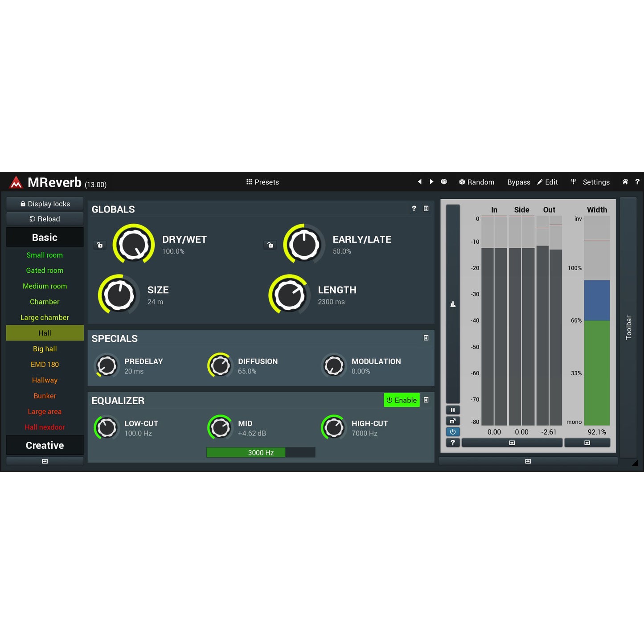Open the analyzer graph icon beside meters

pos(453,304)
